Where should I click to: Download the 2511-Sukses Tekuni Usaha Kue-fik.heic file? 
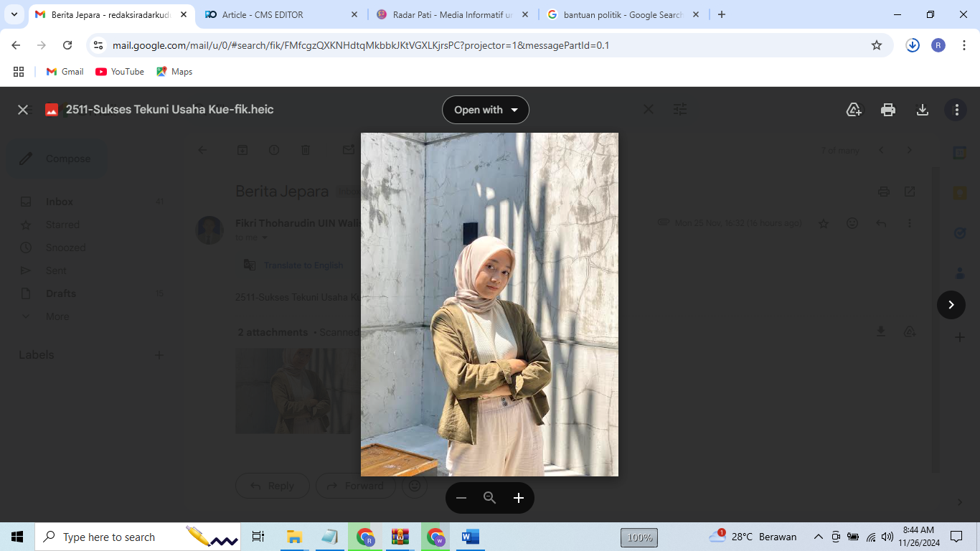coord(923,110)
